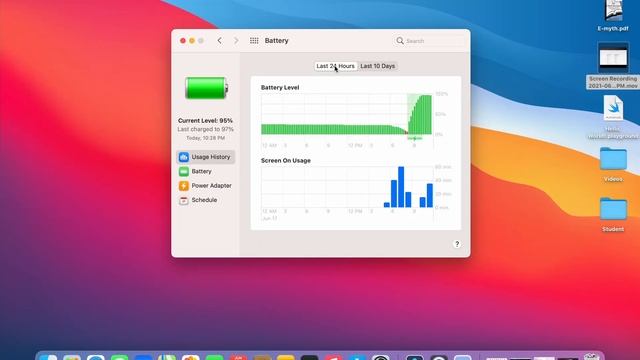
Task: Click the Search field in Battery window
Action: click(430, 41)
